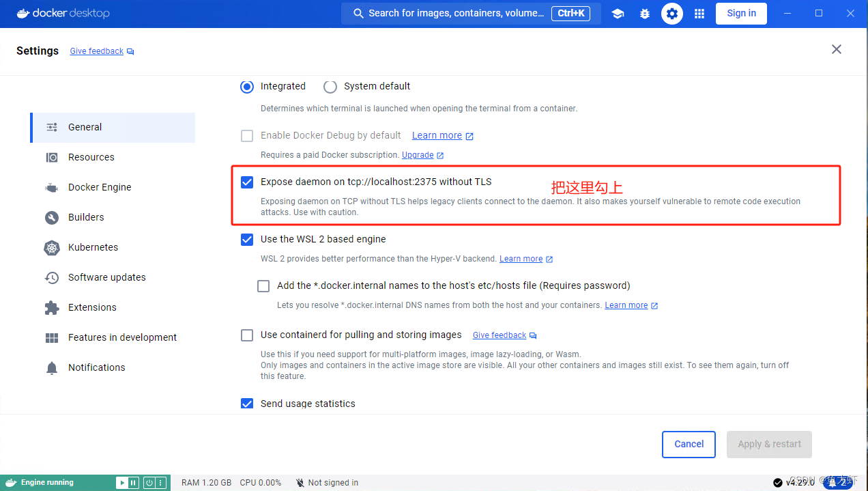This screenshot has height=491, width=868.
Task: Click the Docker Engine whale icon in sidebar
Action: point(52,187)
